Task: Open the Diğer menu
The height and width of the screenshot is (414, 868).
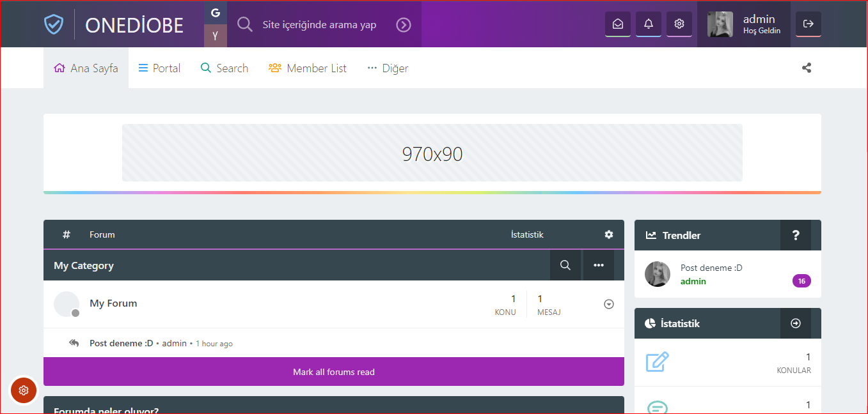Action: [x=388, y=68]
